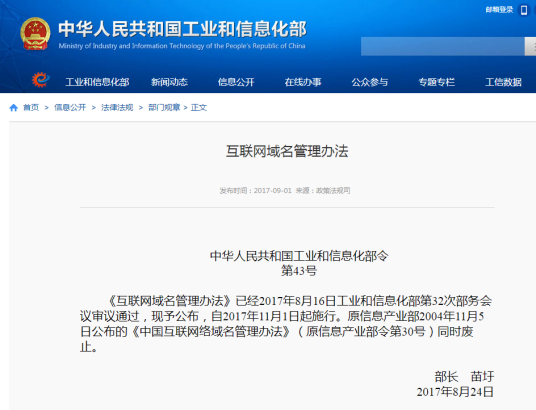Click 部门规章 breadcrumb link
The width and height of the screenshot is (536, 410).
pos(164,108)
